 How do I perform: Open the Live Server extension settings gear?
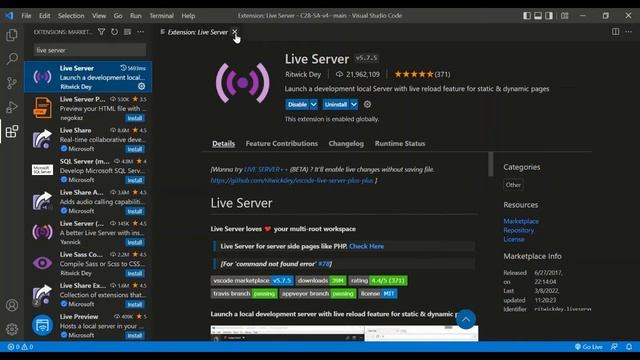[367, 104]
